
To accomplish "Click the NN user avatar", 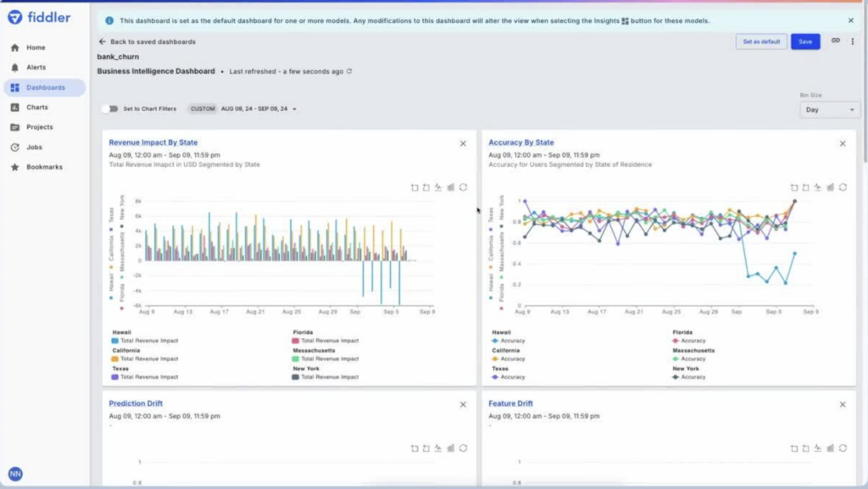I will [x=15, y=474].
